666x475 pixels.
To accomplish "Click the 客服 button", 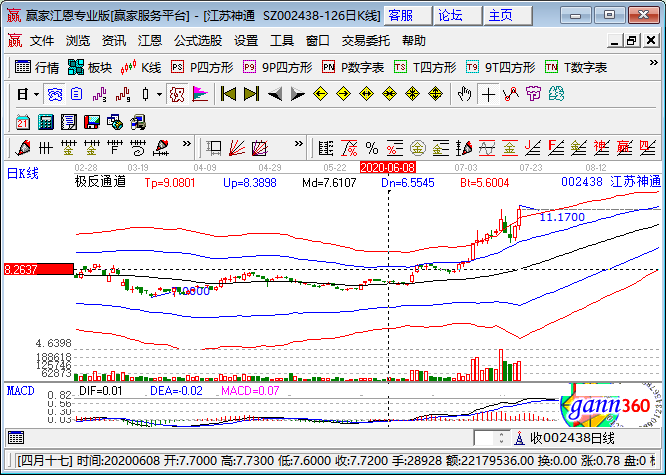I will [408, 16].
